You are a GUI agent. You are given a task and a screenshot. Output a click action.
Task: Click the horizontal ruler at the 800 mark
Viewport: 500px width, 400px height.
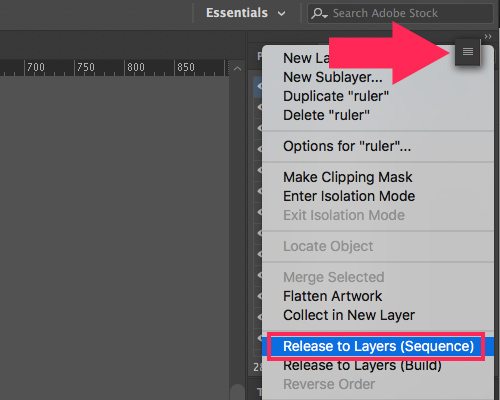[136, 68]
